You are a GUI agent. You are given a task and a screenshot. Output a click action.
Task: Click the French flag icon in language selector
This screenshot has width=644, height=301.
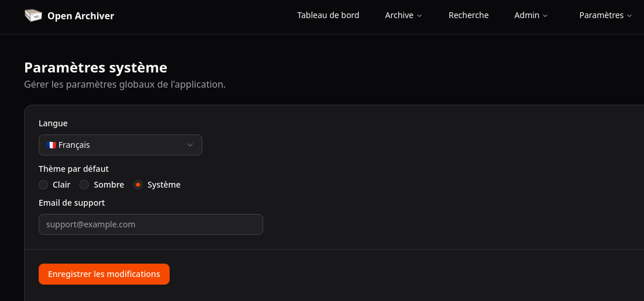tap(51, 145)
